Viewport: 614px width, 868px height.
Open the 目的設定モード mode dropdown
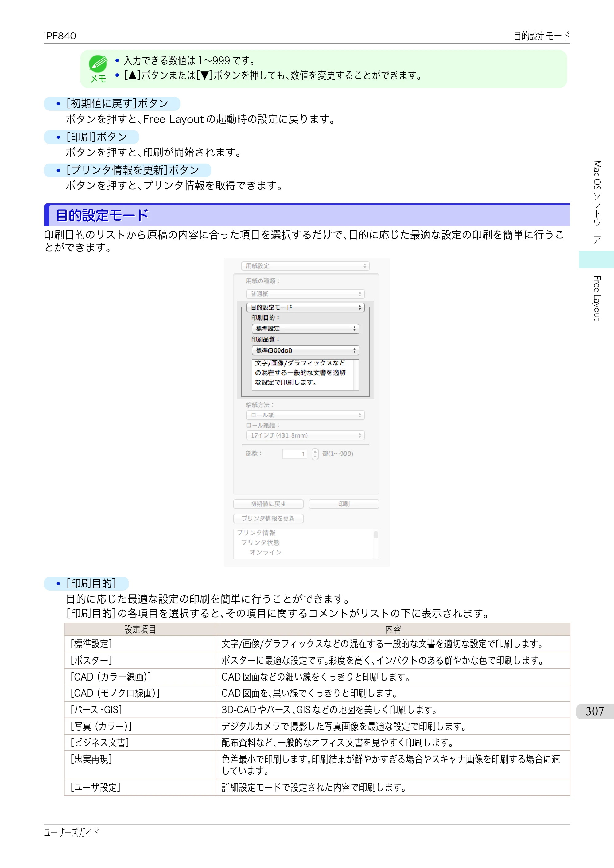pos(305,307)
